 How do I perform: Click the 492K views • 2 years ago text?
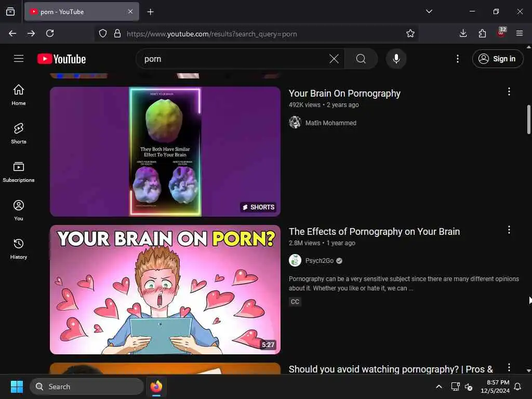[x=324, y=105]
